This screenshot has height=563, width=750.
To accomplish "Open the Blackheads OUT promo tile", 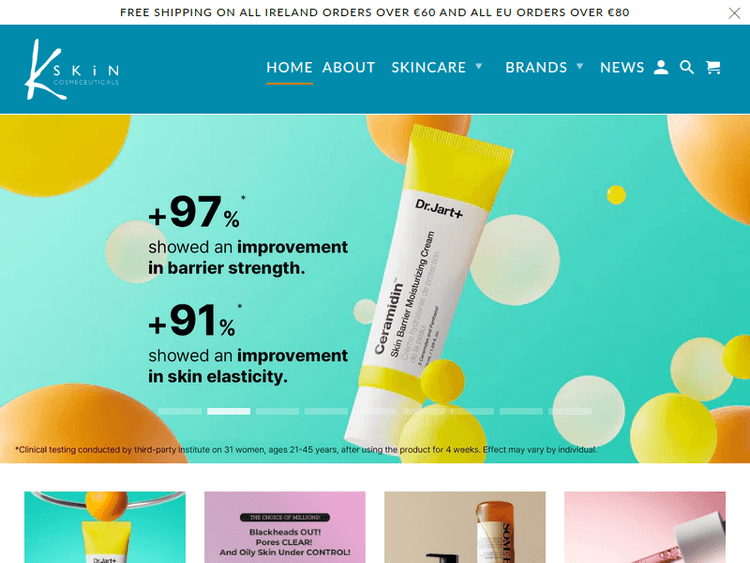I will coord(285,527).
